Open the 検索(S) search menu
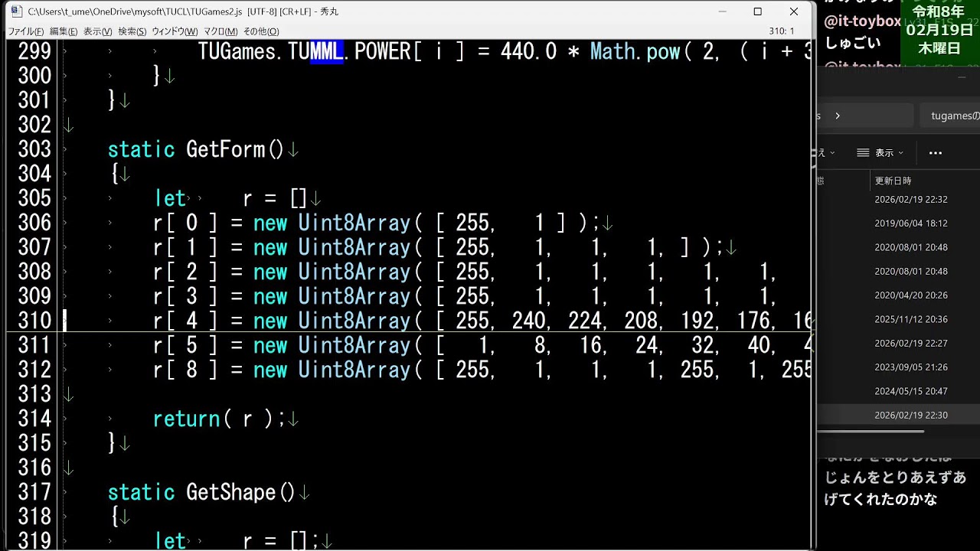The height and width of the screenshot is (551, 980). pos(132,31)
